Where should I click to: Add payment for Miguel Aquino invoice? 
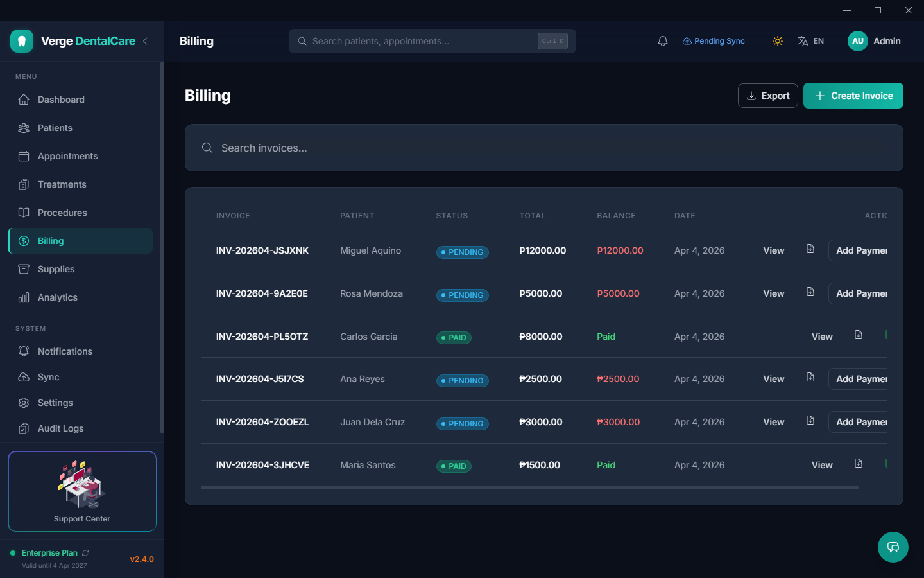[859, 250]
